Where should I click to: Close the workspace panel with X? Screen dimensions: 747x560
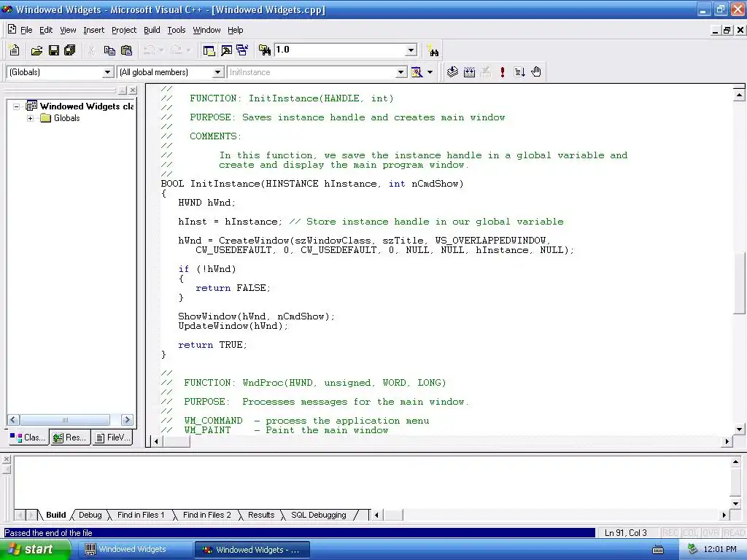tap(133, 90)
